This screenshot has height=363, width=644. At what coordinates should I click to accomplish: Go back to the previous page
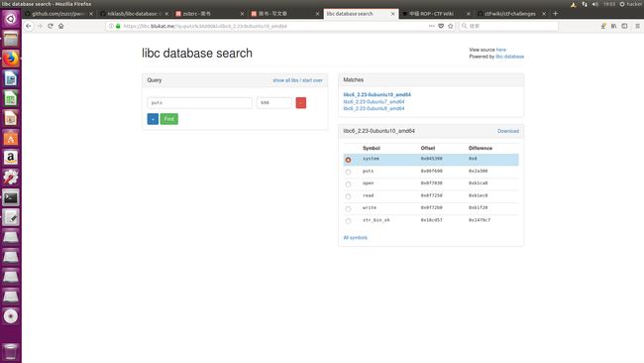pyautogui.click(x=29, y=26)
